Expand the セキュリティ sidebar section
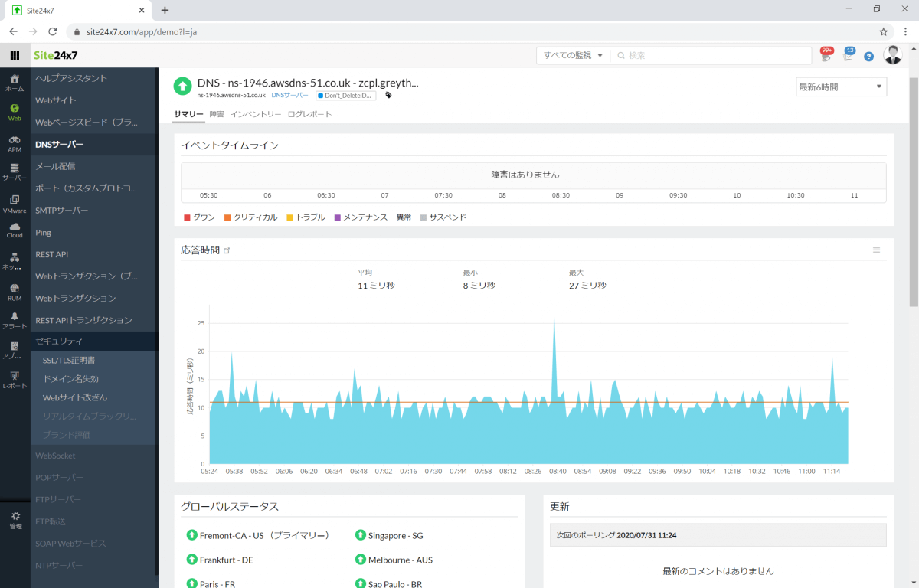919x588 pixels. point(93,341)
